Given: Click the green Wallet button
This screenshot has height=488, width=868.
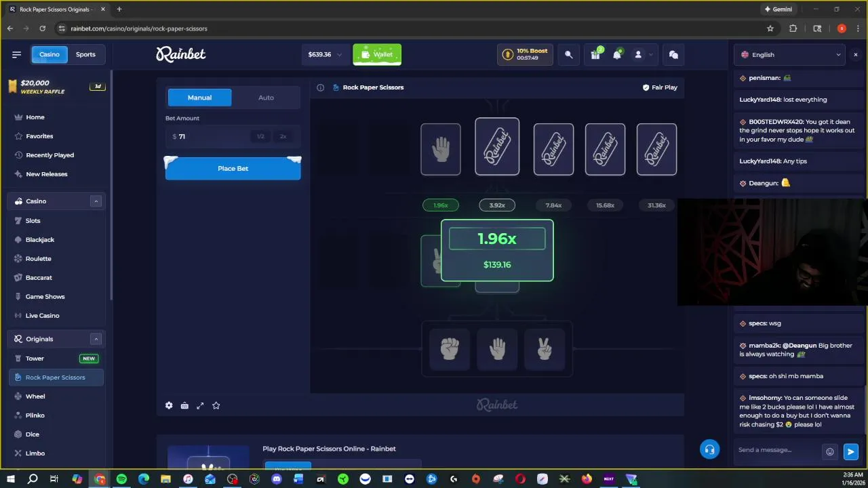Looking at the screenshot, I should 377,55.
